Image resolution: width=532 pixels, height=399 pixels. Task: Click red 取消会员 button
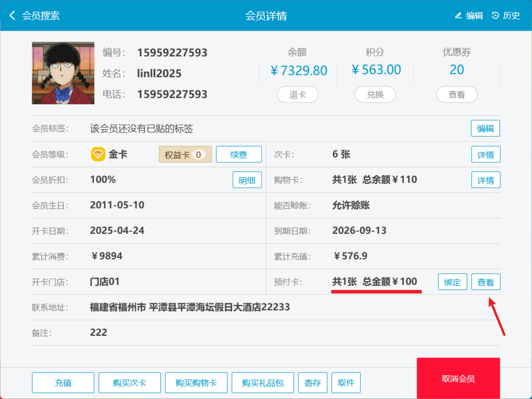point(458,378)
